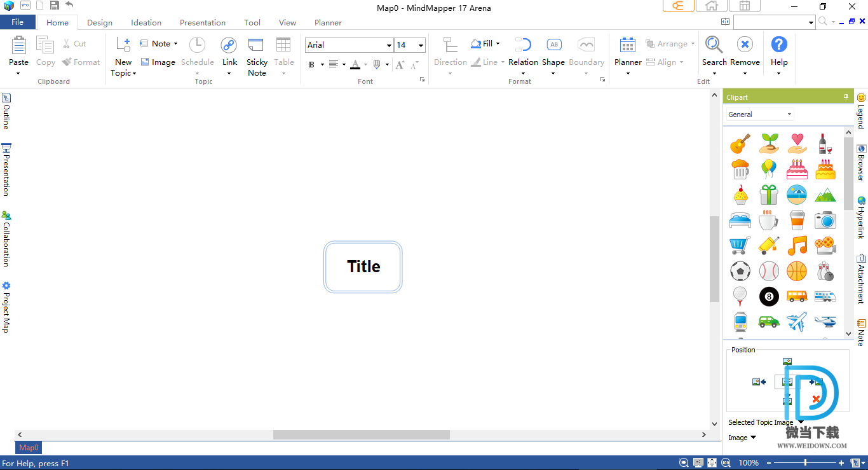Open the Planner ribbon tab
The height and width of the screenshot is (470, 868).
pyautogui.click(x=328, y=22)
